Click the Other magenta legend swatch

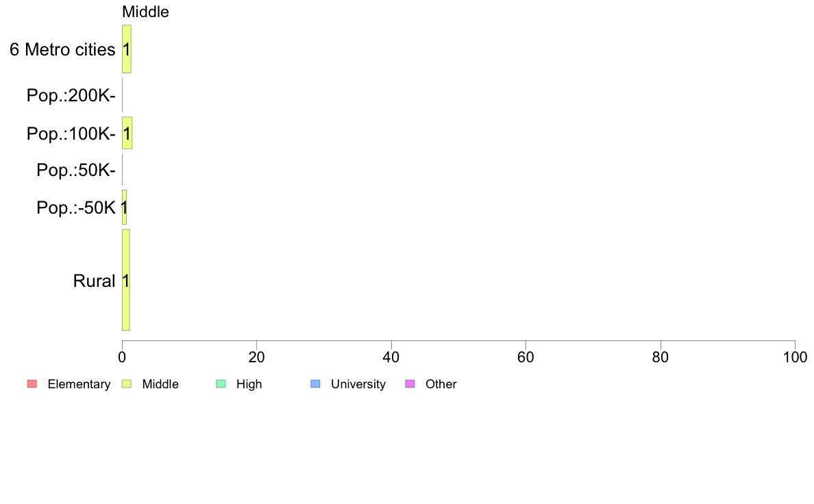[410, 384]
